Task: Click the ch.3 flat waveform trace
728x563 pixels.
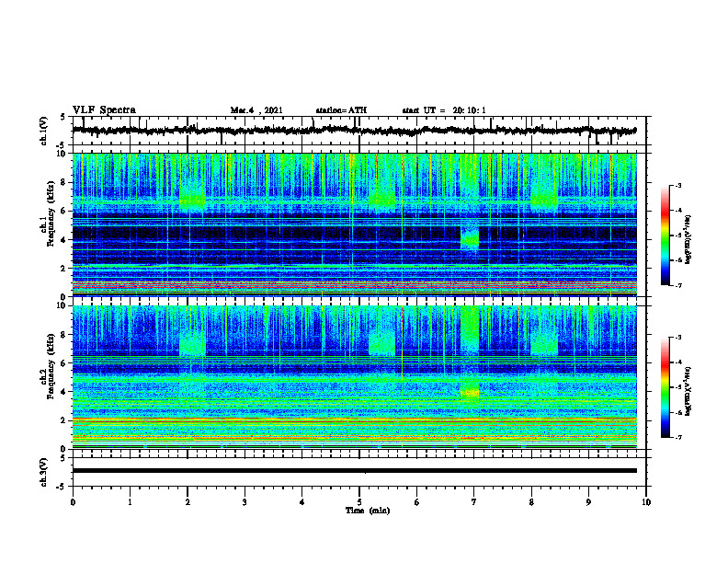Action: 354,471
